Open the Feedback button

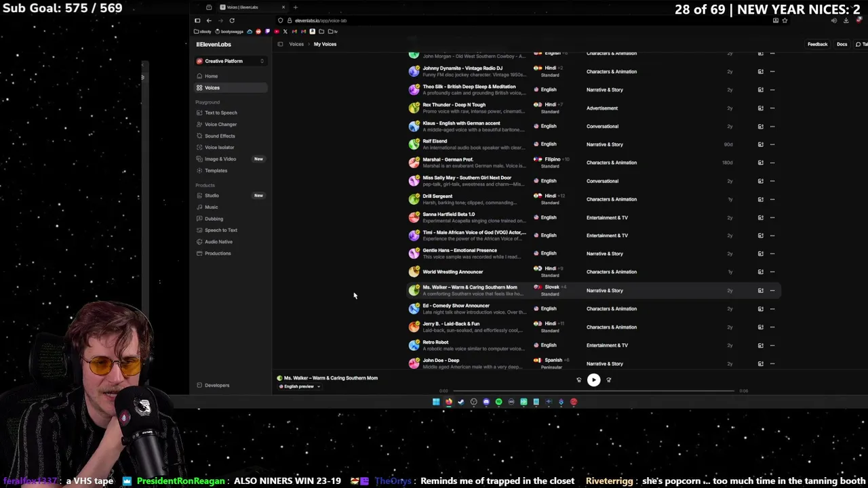817,44
